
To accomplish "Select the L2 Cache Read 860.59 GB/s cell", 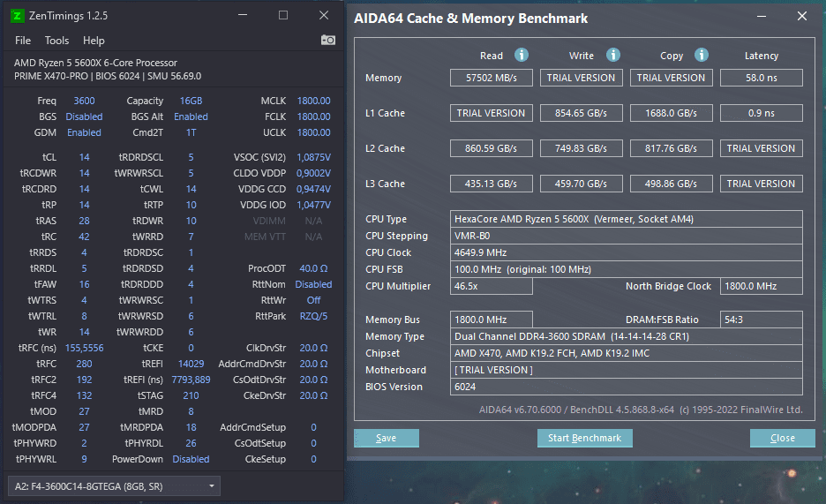I will click(491, 148).
